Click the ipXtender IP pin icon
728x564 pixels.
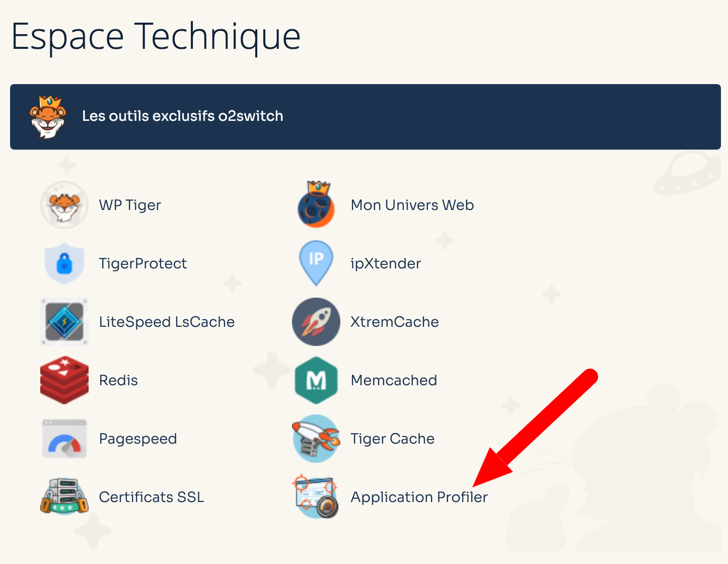316,263
